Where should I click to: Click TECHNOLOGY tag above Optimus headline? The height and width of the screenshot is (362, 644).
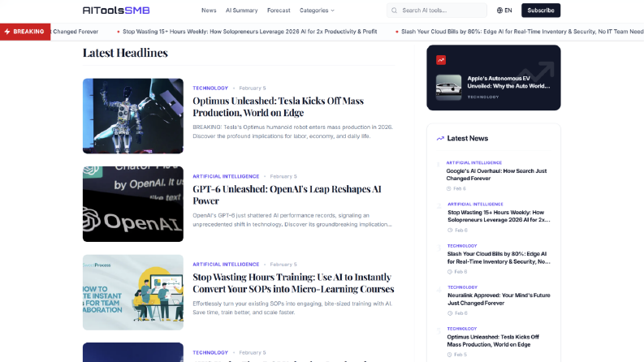[210, 88]
